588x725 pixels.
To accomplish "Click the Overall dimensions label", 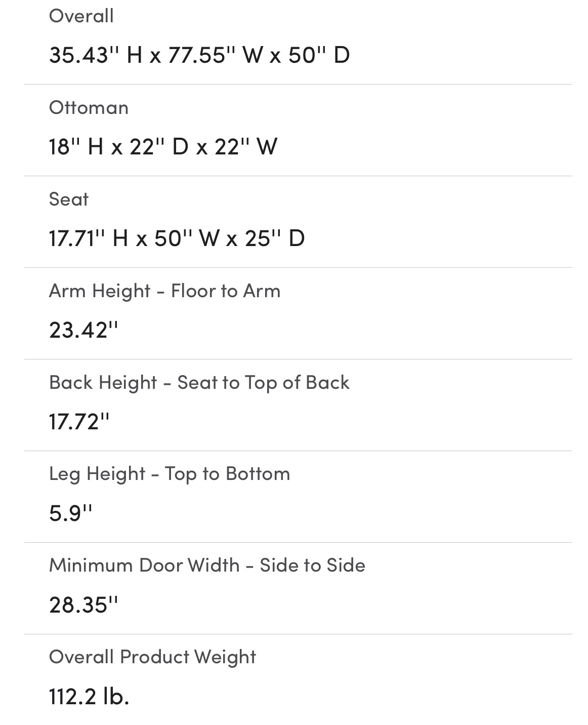I will click(81, 16).
